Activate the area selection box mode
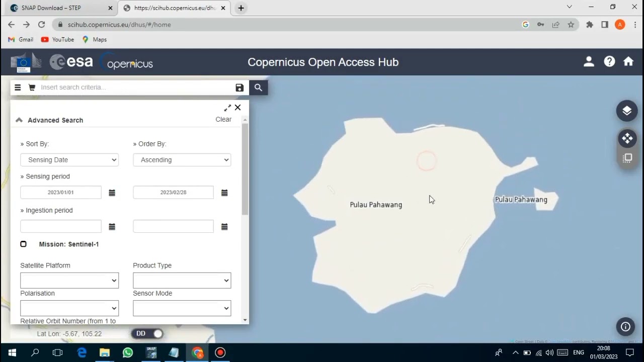Viewport: 644px width, 362px height. click(627, 158)
